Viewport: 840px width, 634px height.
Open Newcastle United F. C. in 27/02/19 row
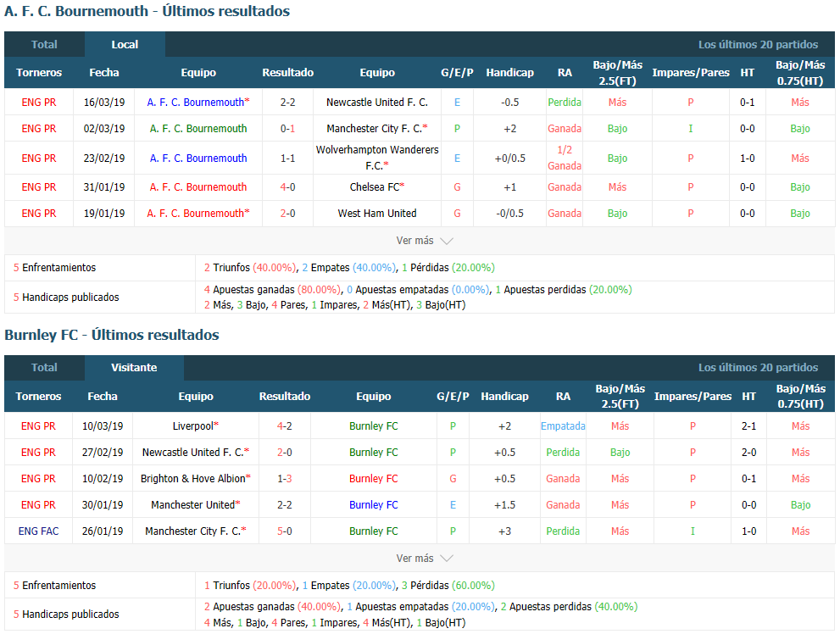[x=196, y=452]
